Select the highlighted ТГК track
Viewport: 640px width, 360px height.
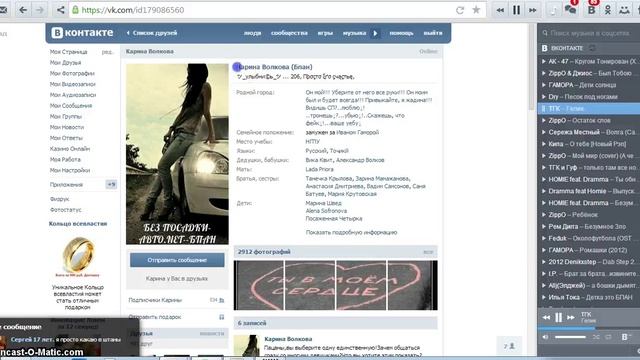pyautogui.click(x=589, y=109)
